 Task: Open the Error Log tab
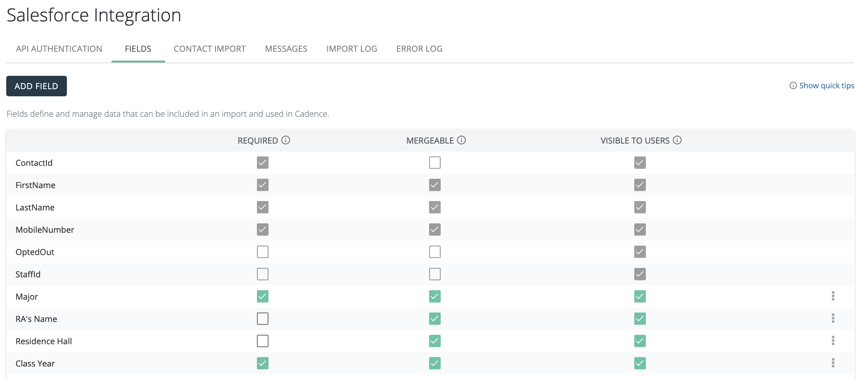coord(419,49)
